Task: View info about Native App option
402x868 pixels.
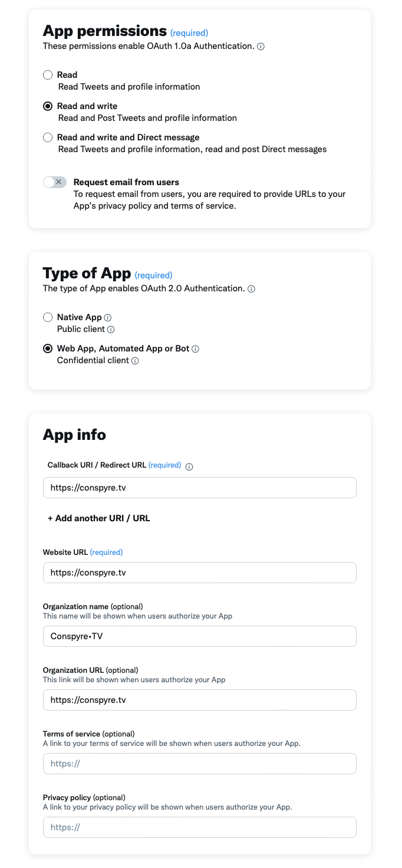Action: [108, 317]
